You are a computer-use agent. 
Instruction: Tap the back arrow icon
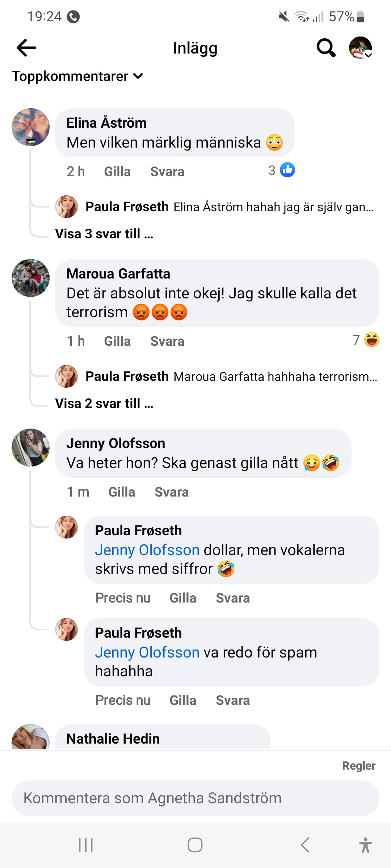point(26,48)
